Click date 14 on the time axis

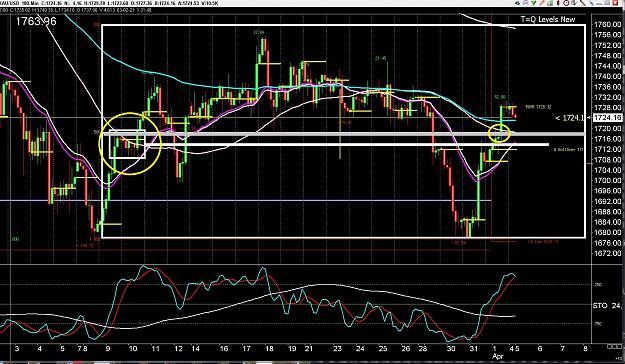pos(195,349)
